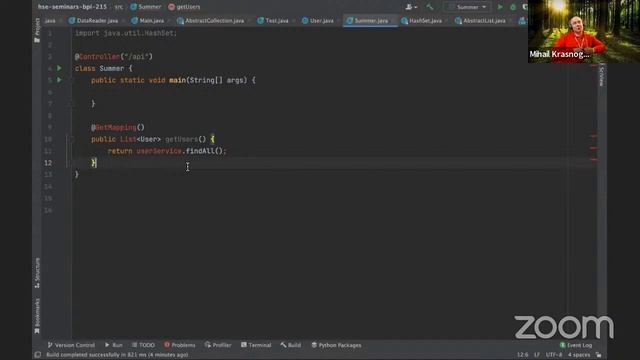
Task: Switch to Test.java editor tab
Action: click(273, 20)
